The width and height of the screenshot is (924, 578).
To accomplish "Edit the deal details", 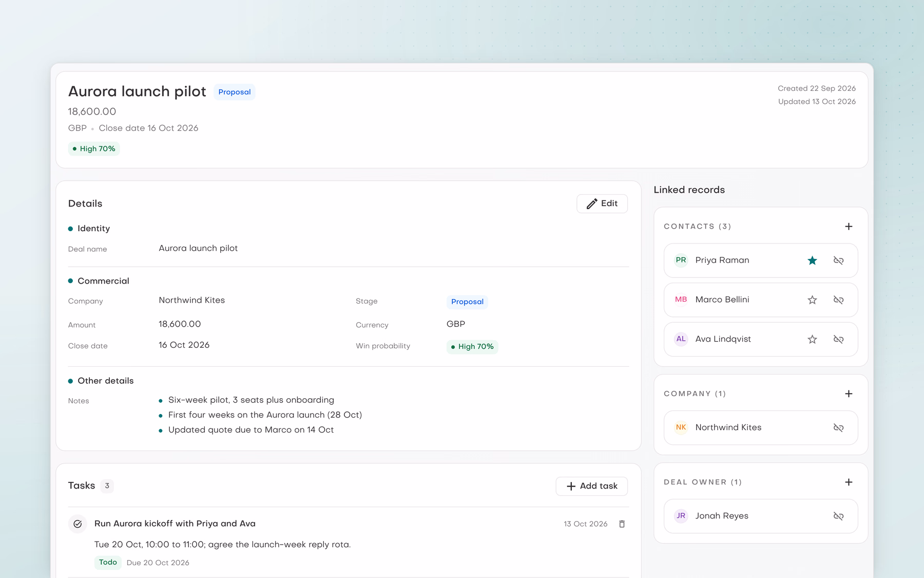I will click(x=602, y=203).
